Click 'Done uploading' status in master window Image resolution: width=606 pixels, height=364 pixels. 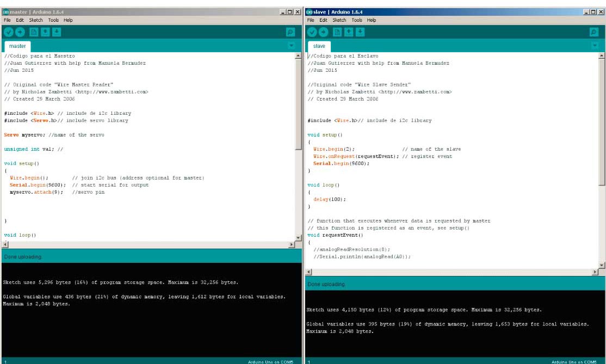[23, 257]
